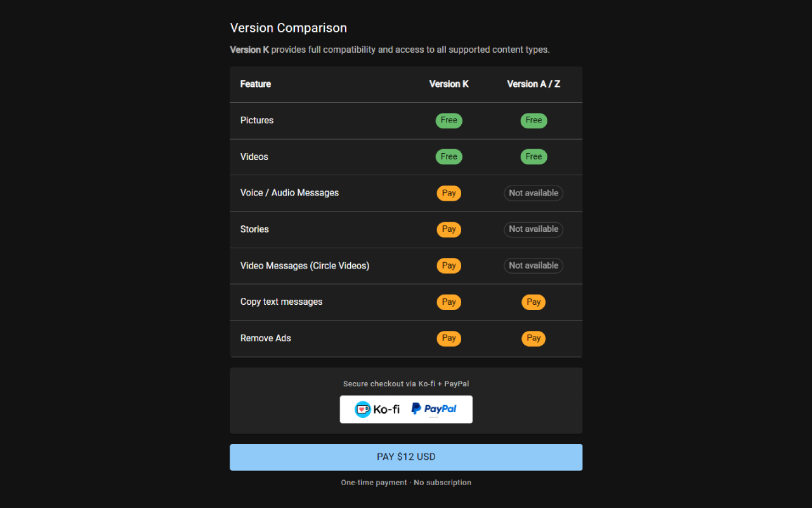This screenshot has width=812, height=508.
Task: Click the Free badge for Pictures under Version K
Action: tap(449, 120)
